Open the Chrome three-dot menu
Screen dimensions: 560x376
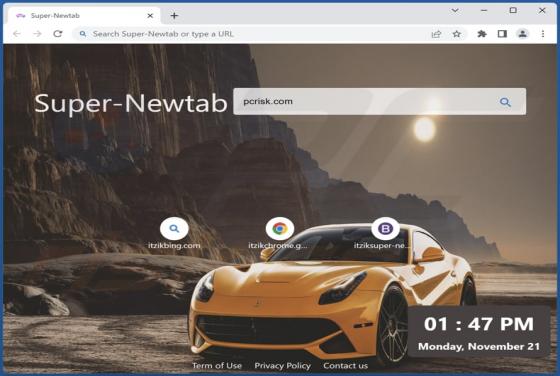[543, 34]
